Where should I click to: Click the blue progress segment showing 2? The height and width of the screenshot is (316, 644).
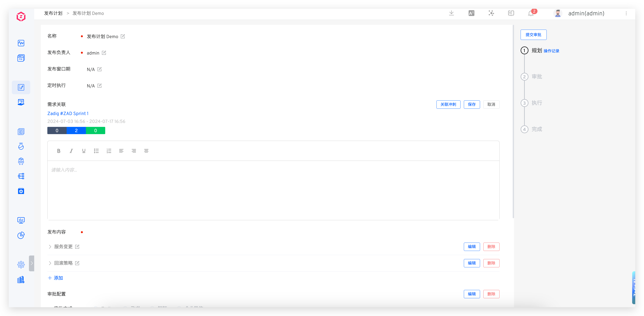(76, 131)
